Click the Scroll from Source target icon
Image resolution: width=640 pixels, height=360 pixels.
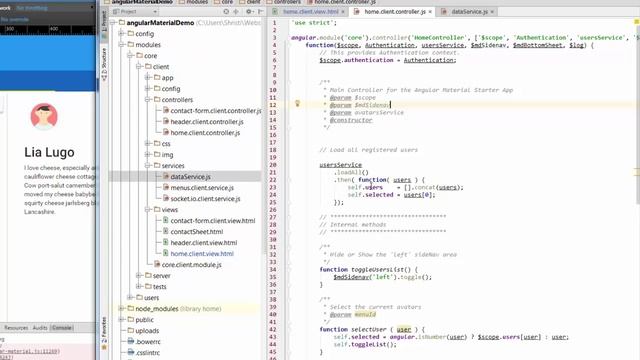point(226,12)
